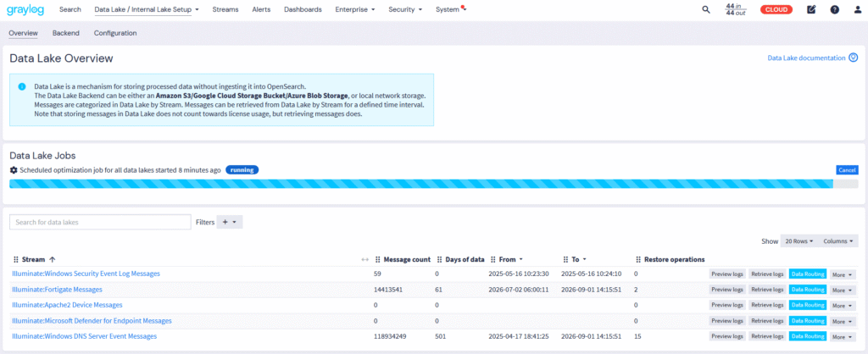Expand the Enterprise menu
Viewport: 868px width, 354px height.
pyautogui.click(x=355, y=9)
